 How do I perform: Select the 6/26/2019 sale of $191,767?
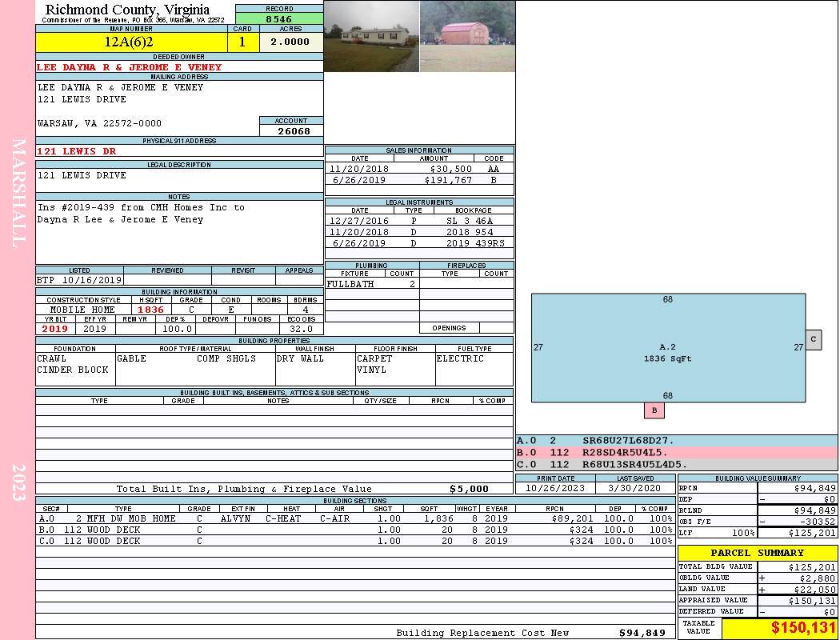[x=418, y=180]
